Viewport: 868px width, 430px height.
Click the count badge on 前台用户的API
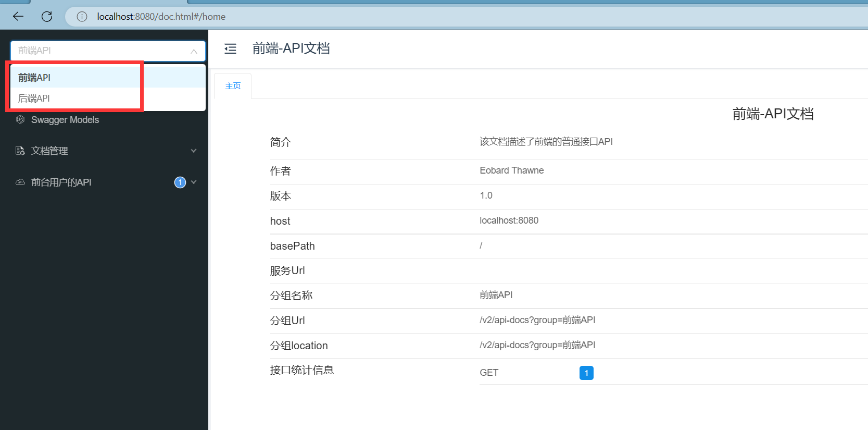(x=180, y=182)
